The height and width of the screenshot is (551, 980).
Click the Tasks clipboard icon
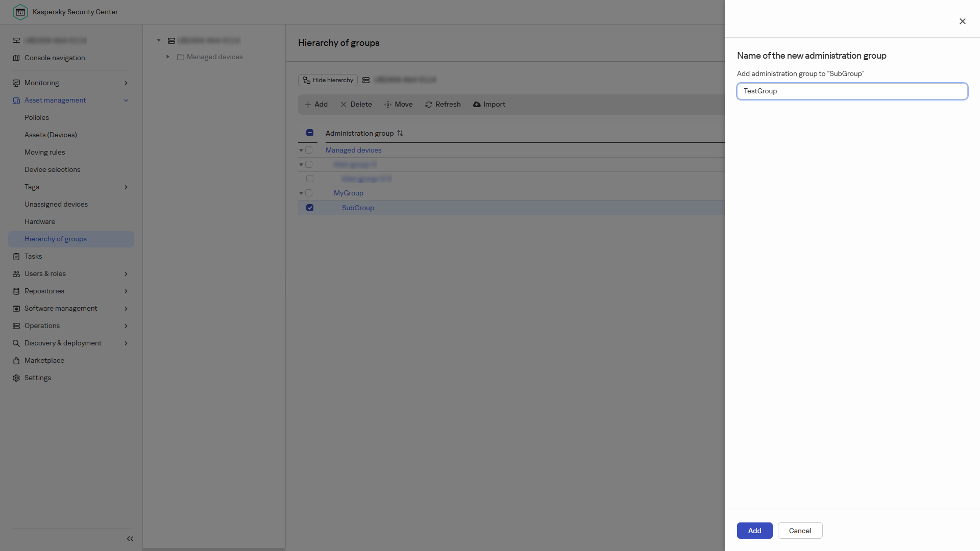pyautogui.click(x=16, y=257)
